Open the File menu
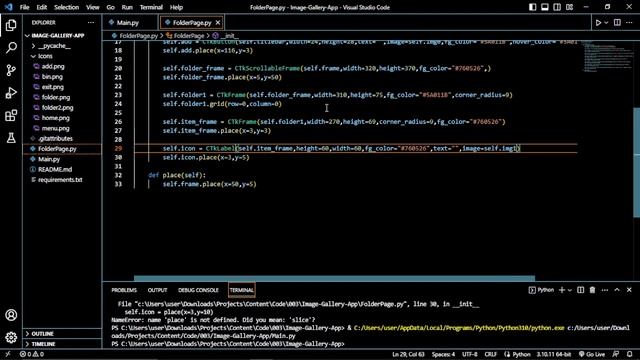Viewport: 640px width, 360px height. [24, 7]
